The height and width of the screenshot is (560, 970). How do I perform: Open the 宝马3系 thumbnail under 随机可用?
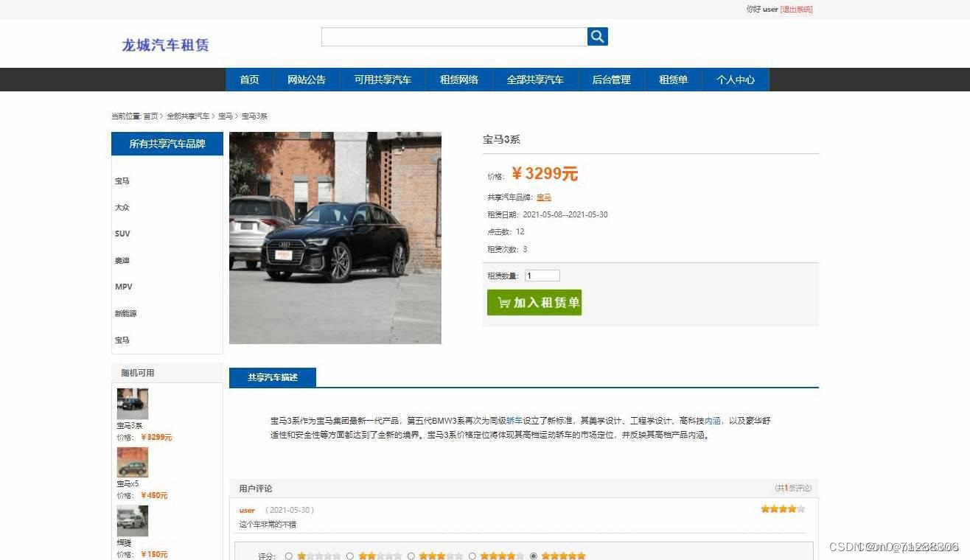point(133,404)
